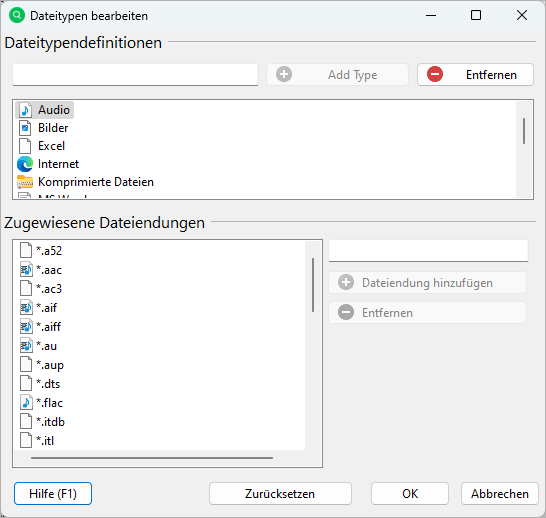Click the file icon next to *.itdb
546x518 pixels.
click(x=26, y=422)
